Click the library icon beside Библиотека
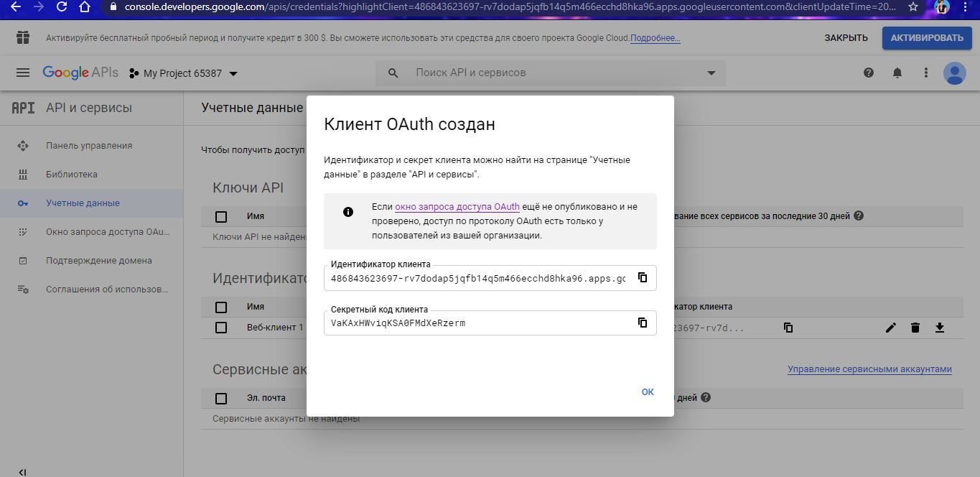980x477 pixels. tap(23, 174)
